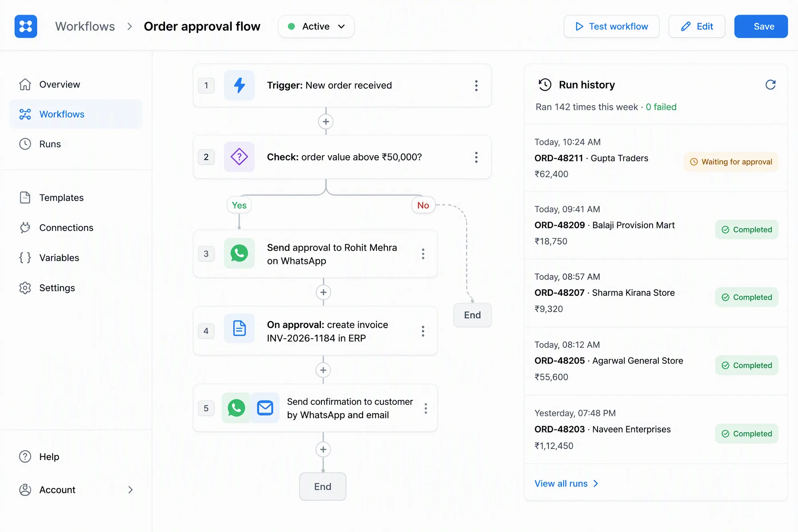
Task: Select Workflows in the sidebar
Action: [76, 114]
